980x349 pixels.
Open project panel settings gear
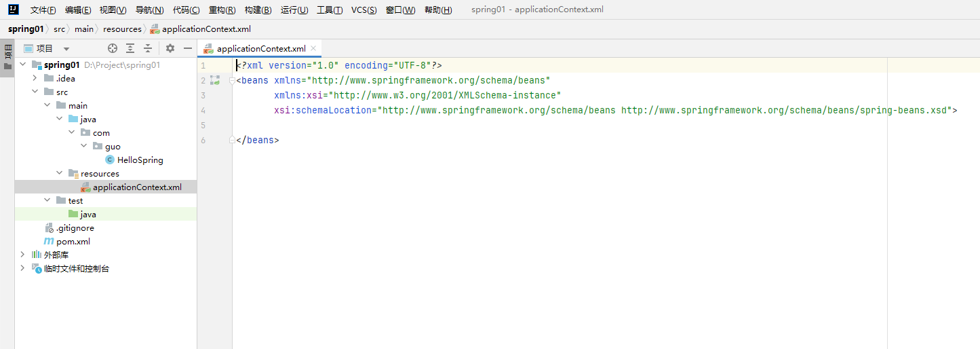click(x=170, y=48)
